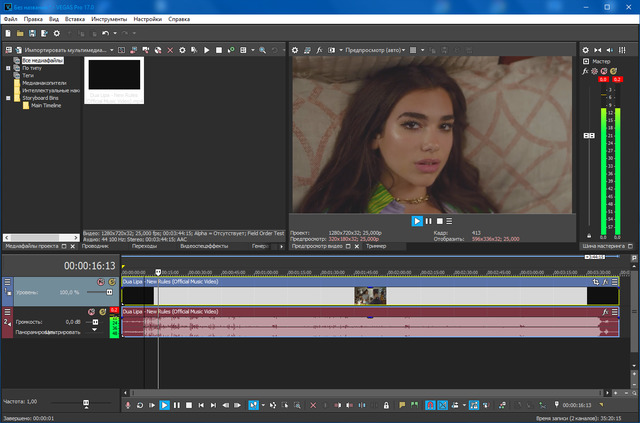Click the save project icon
Image resolution: width=640 pixels, height=423 pixels.
tap(34, 34)
